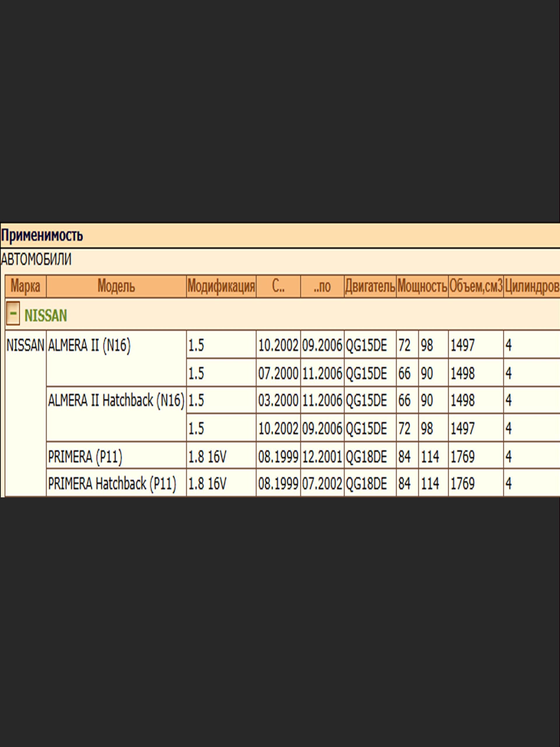Click the АВТОМОБИЛИ label
The image size is (560, 747).
[36, 260]
